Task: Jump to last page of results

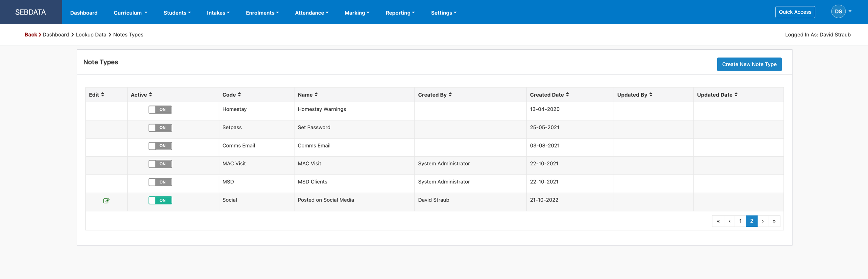Action: 774,221
